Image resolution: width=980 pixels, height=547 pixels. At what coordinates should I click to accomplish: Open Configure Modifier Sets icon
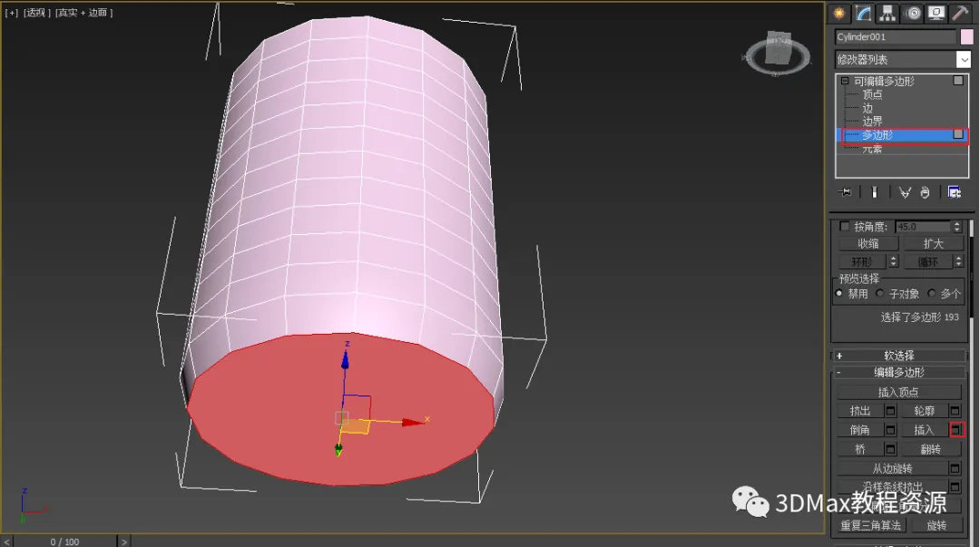[x=955, y=192]
